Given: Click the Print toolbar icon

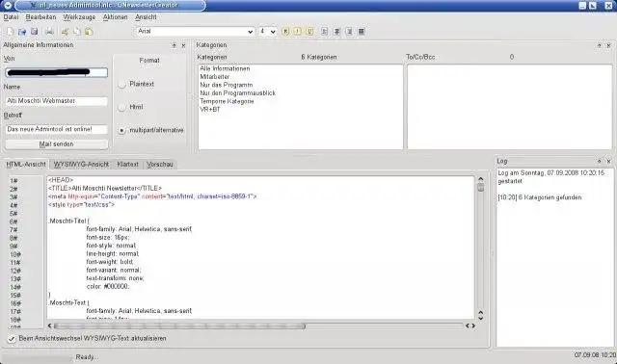Looking at the screenshot, I should click(49, 32).
